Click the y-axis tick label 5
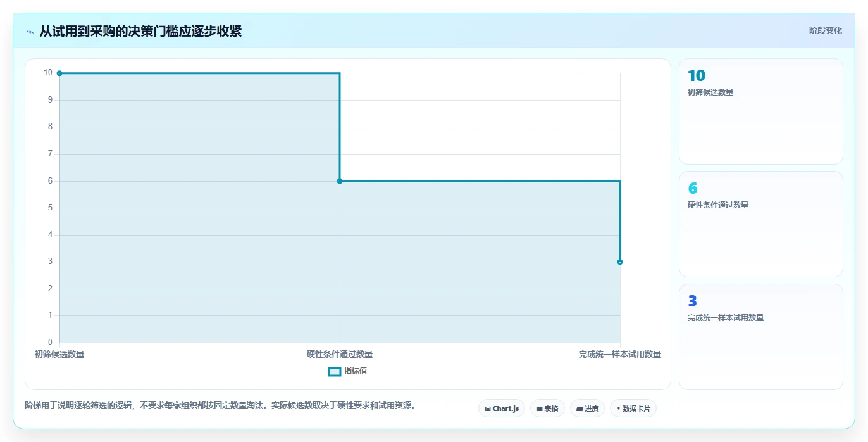868x442 pixels. click(x=50, y=208)
